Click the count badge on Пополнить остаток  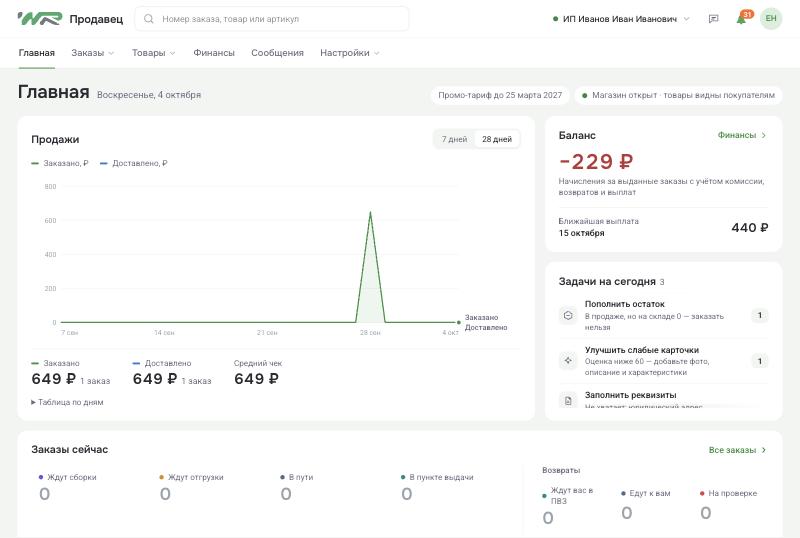tap(760, 315)
